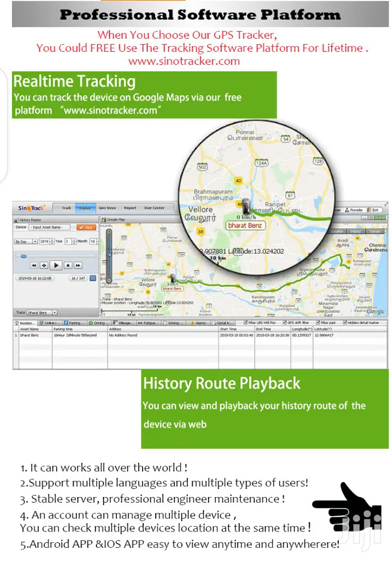This screenshot has width=392, height=563.
Task: Click the Start Time column header
Action: coord(237,329)
